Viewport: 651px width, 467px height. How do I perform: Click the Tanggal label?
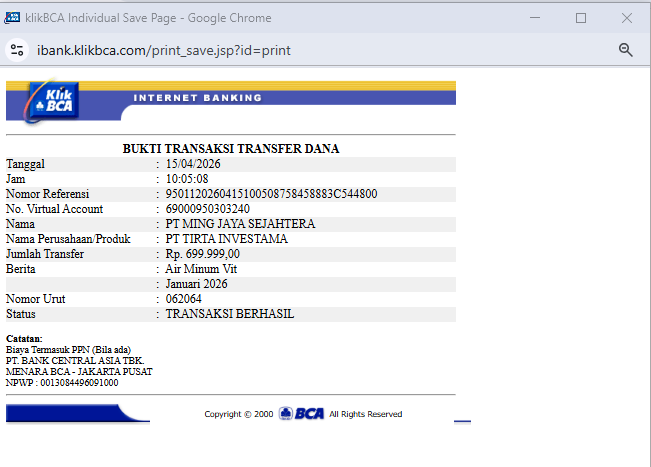click(25, 164)
